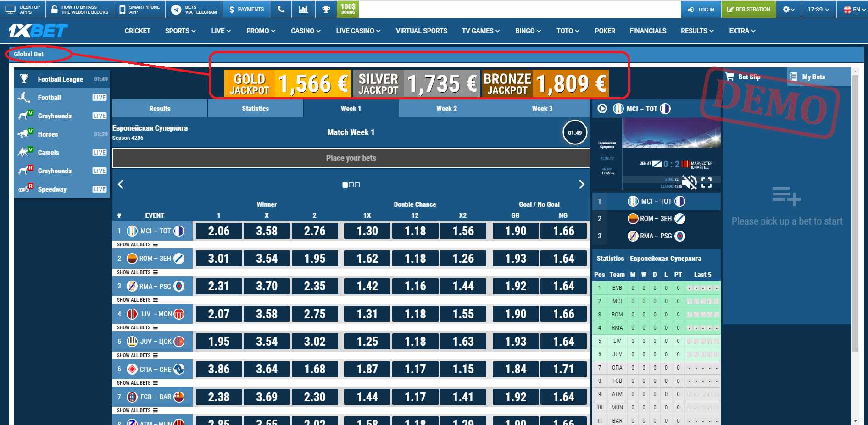Image resolution: width=868 pixels, height=425 pixels.
Task: Switch to the Week 2 tab
Action: click(x=447, y=109)
